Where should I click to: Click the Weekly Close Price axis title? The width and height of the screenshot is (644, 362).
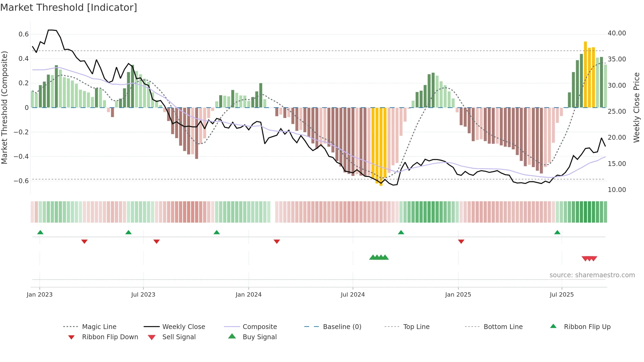(x=636, y=107)
